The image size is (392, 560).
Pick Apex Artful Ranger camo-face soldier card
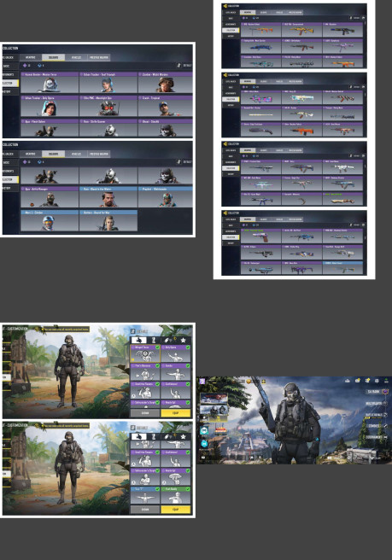click(x=50, y=197)
